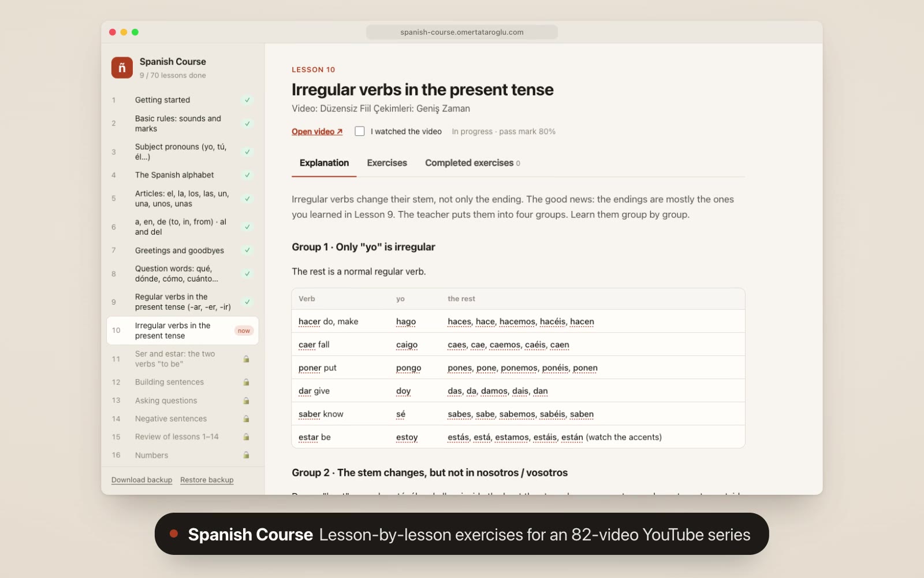Click the checkmark icon beside The Spanish alphabet
Screen dimensions: 924x578
click(x=247, y=175)
